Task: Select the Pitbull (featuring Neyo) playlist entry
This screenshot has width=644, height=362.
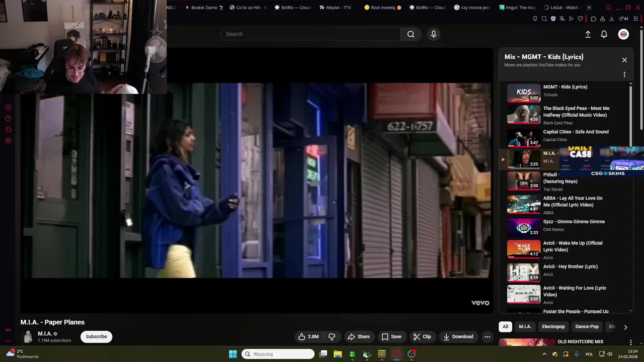Action: click(564, 182)
